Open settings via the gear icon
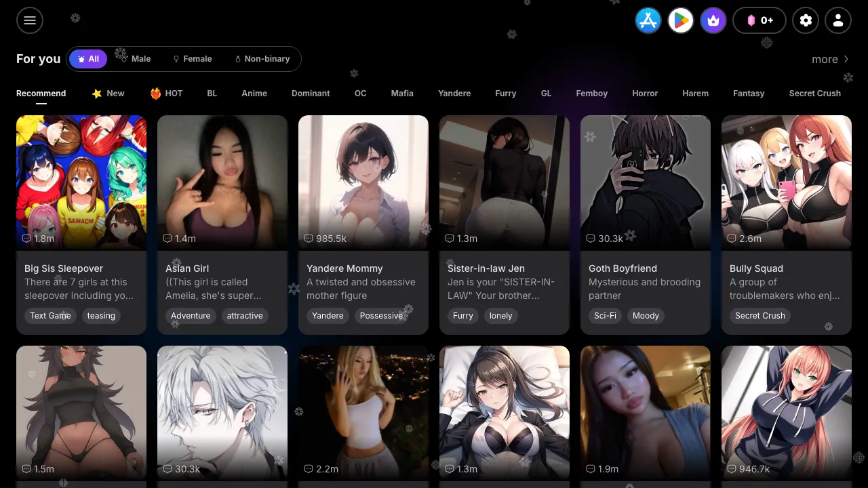 (x=806, y=20)
